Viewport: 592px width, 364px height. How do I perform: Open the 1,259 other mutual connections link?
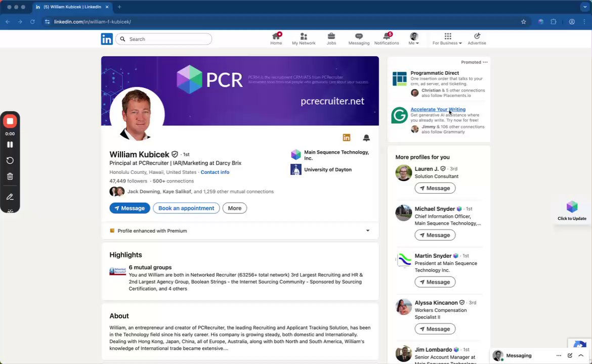234,192
